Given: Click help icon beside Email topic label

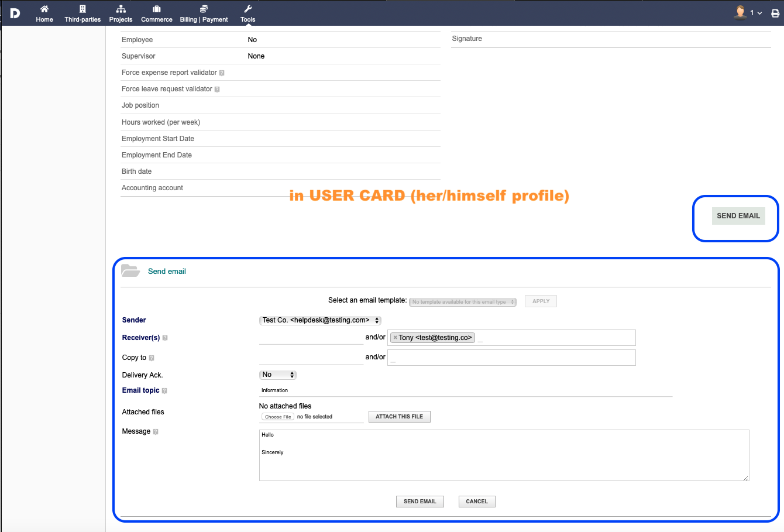Looking at the screenshot, I should (x=164, y=390).
